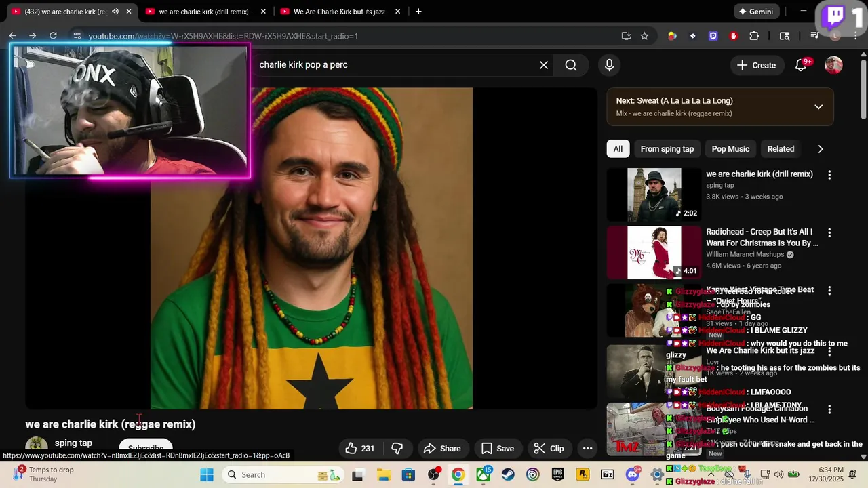
Task: Click the purple P extension icon
Action: coord(713,36)
